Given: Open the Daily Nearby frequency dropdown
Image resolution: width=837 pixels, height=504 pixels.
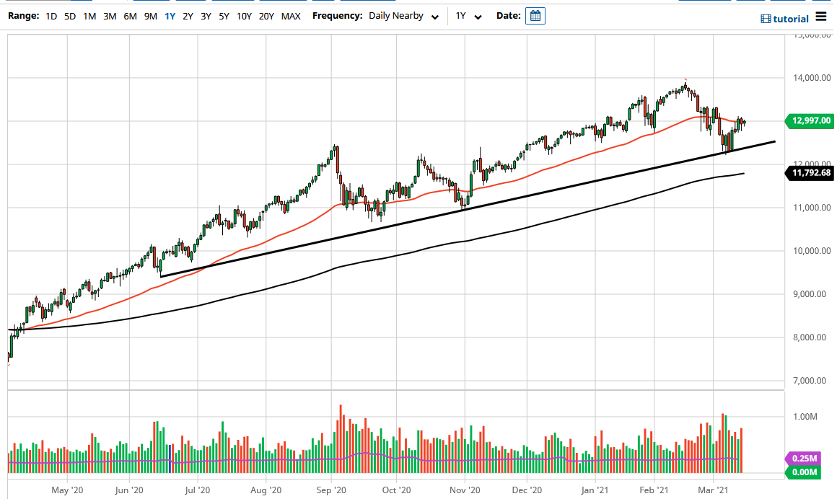Looking at the screenshot, I should point(402,15).
